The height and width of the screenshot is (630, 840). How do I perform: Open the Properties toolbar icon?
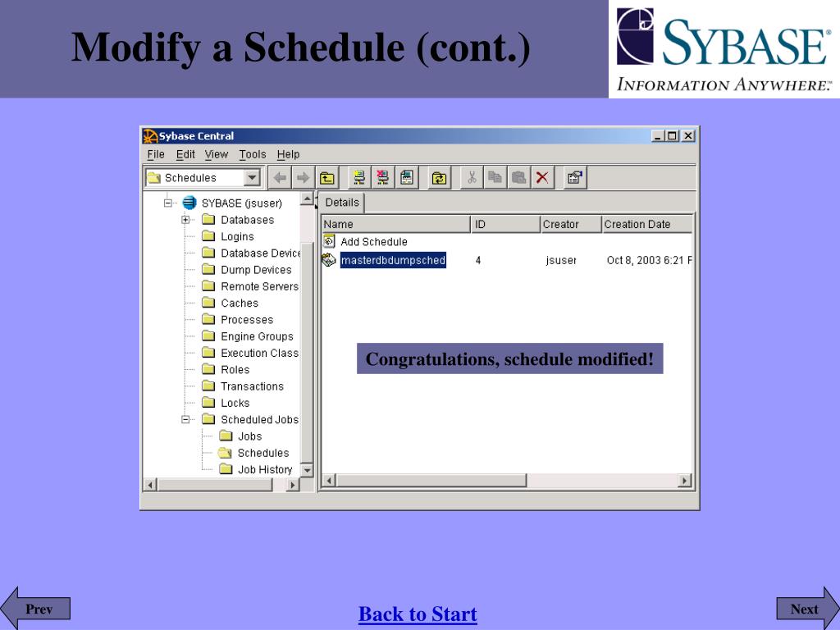tap(575, 178)
